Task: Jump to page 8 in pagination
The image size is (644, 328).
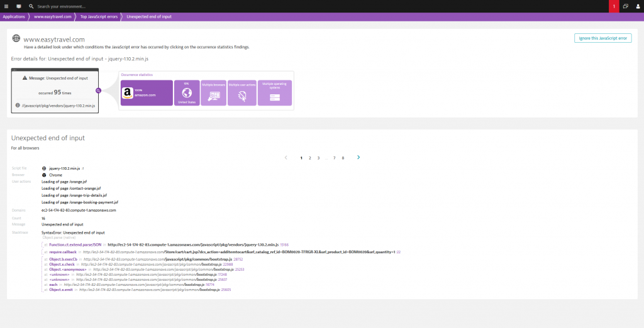Action: pyautogui.click(x=343, y=158)
